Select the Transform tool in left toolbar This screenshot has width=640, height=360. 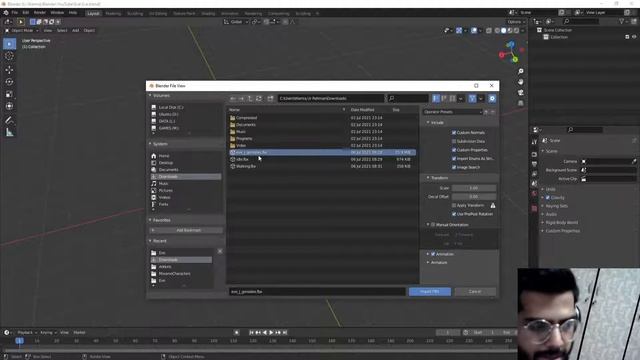[x=9, y=106]
